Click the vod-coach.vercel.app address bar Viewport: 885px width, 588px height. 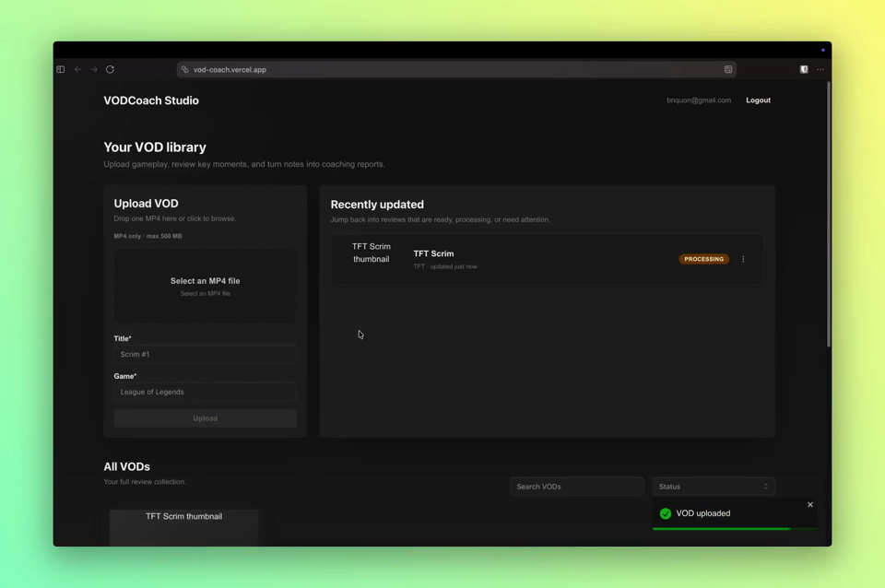456,69
